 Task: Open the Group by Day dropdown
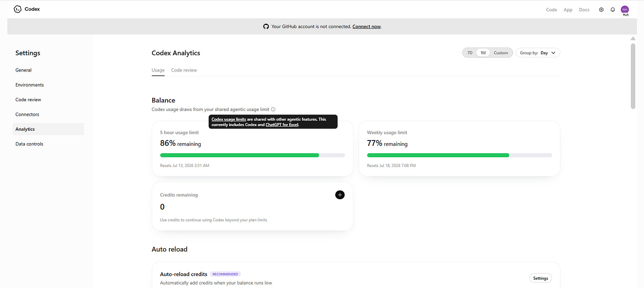(538, 53)
